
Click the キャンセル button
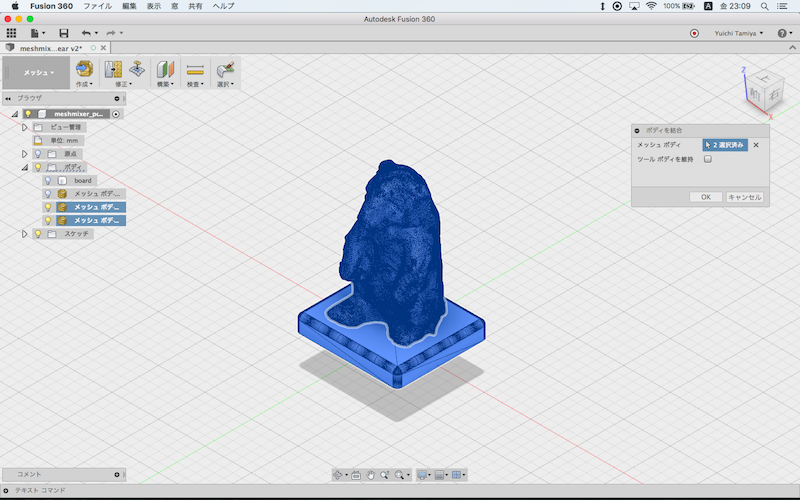pos(744,197)
